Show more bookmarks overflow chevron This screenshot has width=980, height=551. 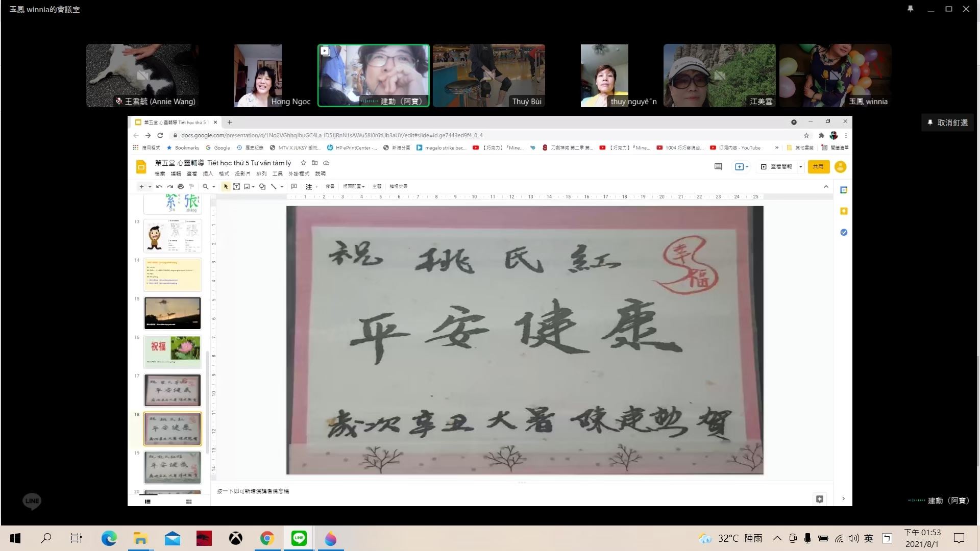pyautogui.click(x=776, y=148)
